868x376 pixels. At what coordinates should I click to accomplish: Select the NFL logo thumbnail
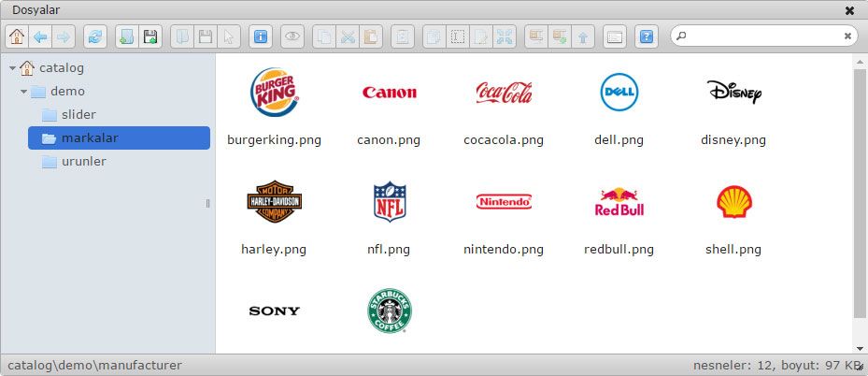390,202
